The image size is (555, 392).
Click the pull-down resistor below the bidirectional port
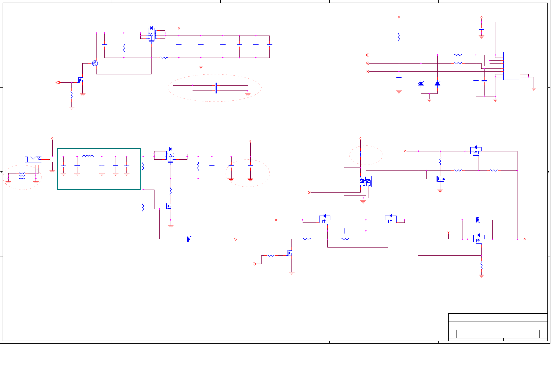[x=71, y=95]
